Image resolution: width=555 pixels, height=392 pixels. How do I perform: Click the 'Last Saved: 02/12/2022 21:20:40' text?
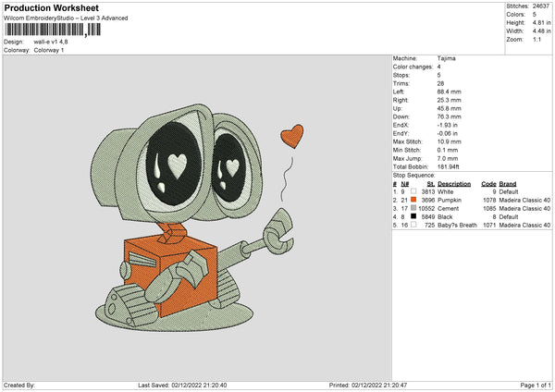(182, 386)
